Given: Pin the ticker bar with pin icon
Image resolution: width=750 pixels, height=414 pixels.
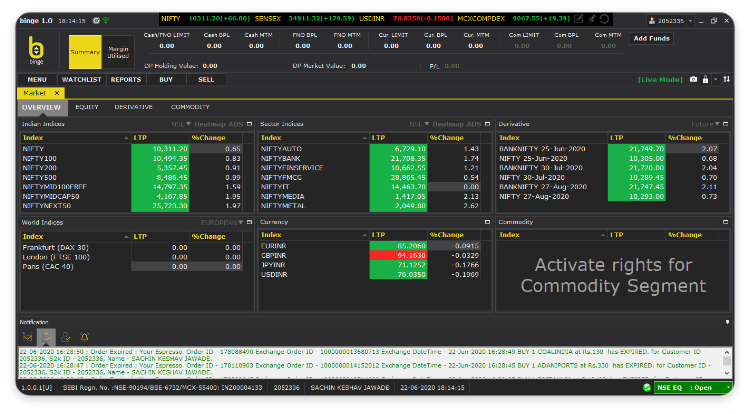Looking at the screenshot, I should pos(592,19).
